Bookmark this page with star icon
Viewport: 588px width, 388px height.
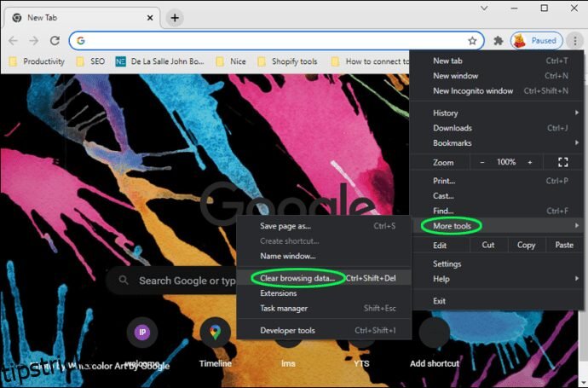coord(472,40)
